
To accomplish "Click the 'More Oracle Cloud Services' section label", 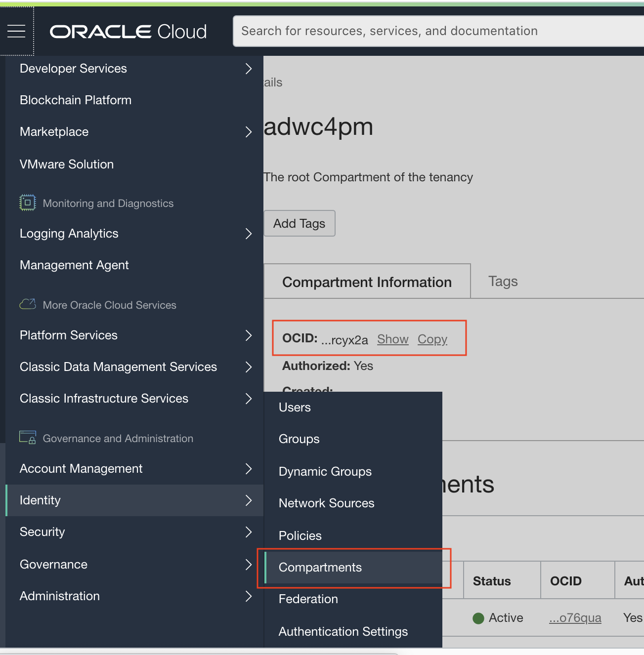I will click(x=110, y=305).
